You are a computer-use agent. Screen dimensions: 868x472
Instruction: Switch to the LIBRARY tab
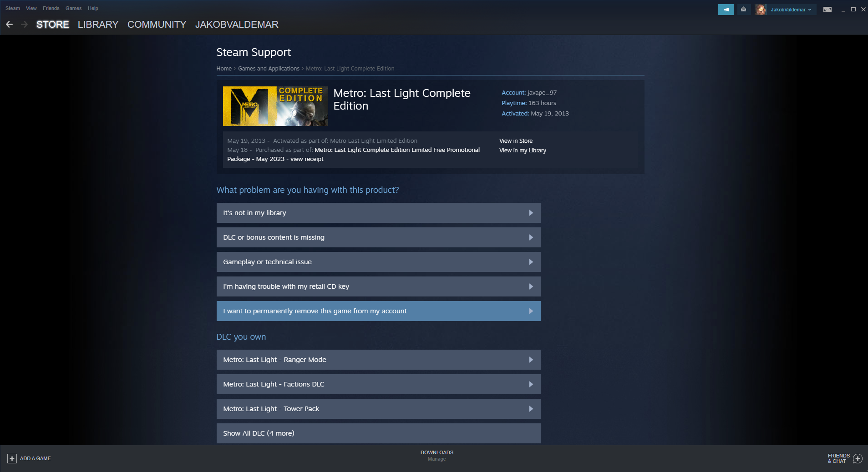(98, 25)
